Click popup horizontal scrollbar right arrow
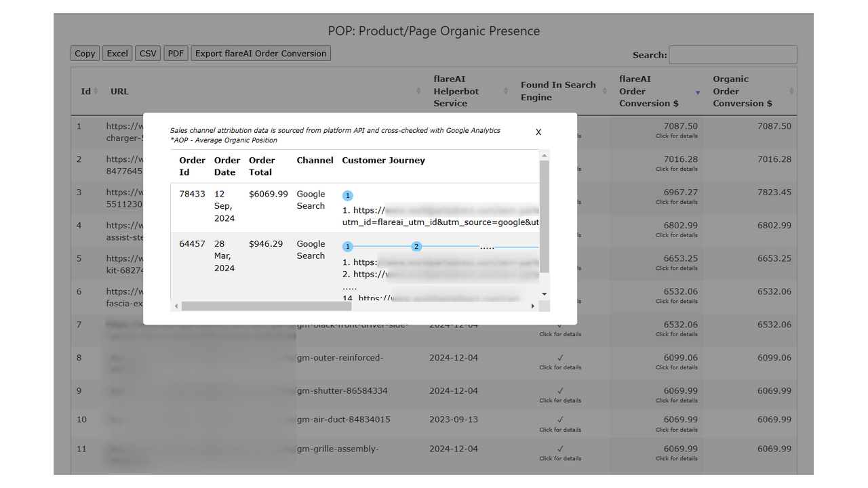Screen dimensions: 868x488 tap(533, 306)
